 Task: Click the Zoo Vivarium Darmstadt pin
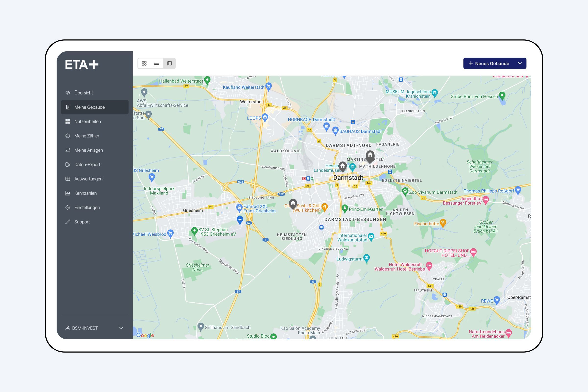pyautogui.click(x=405, y=192)
